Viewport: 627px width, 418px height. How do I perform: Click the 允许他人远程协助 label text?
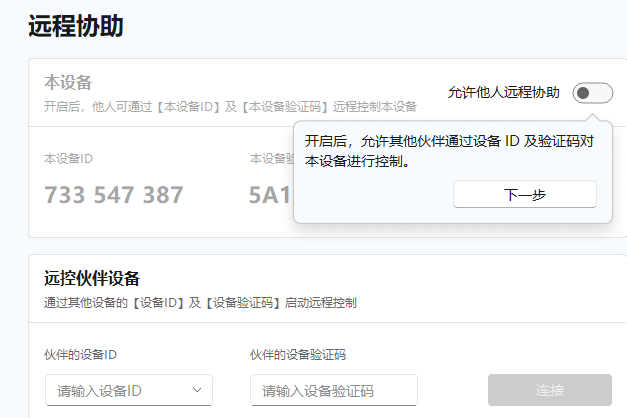(x=503, y=92)
